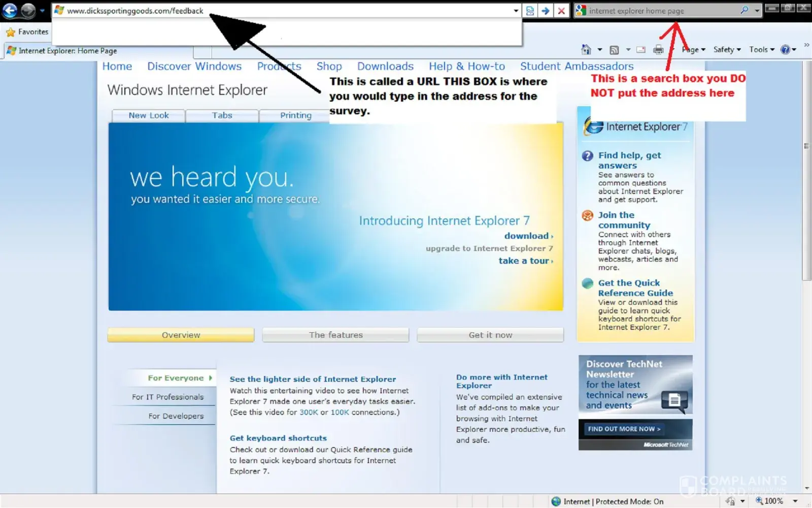Open the Find help, get answers link

pyautogui.click(x=629, y=161)
